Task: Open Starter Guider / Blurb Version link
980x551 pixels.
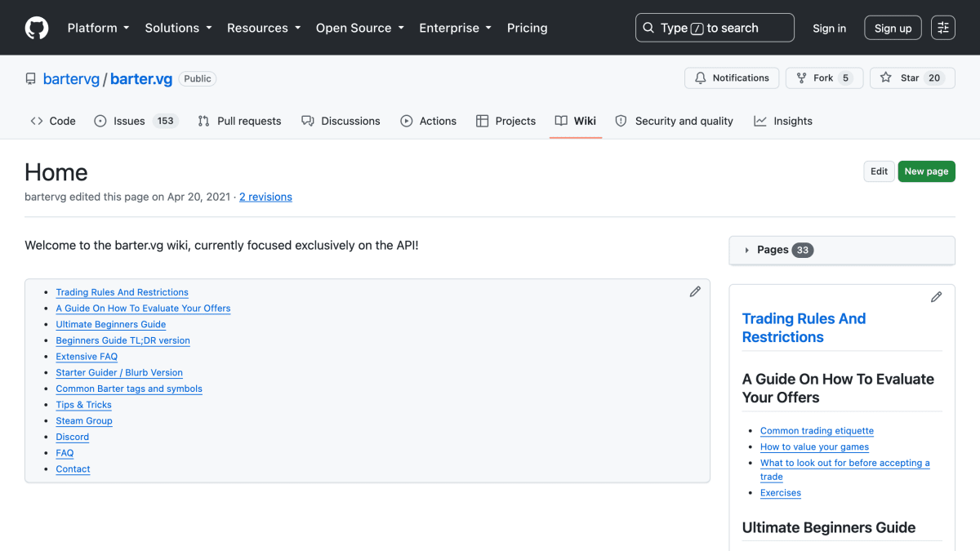Action: pyautogui.click(x=119, y=372)
